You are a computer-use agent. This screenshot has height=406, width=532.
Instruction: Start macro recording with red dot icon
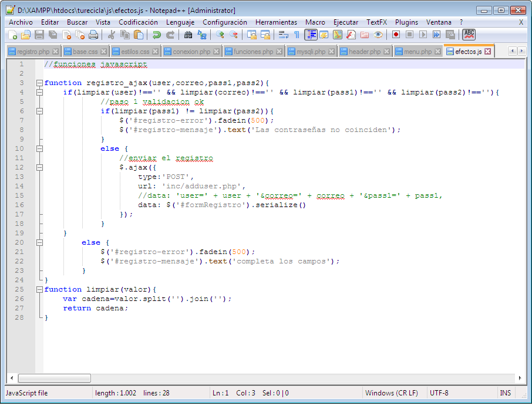pyautogui.click(x=396, y=35)
